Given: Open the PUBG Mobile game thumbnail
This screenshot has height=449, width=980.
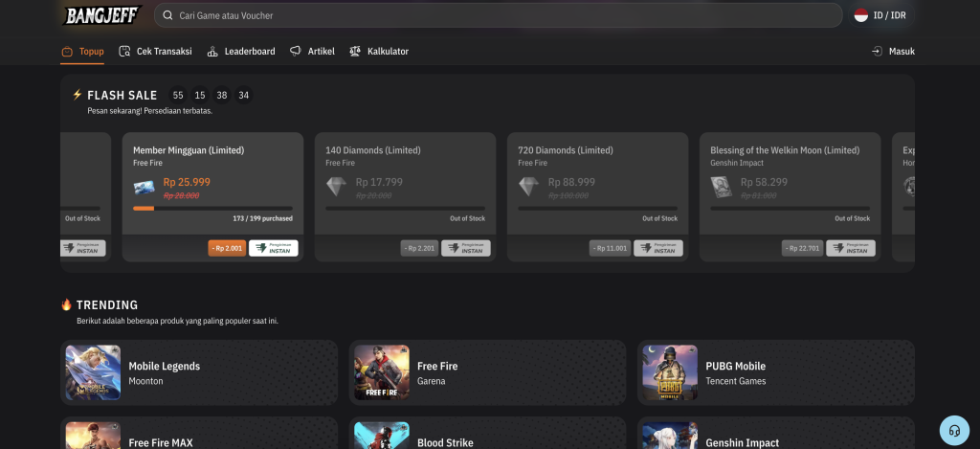Looking at the screenshot, I should (x=670, y=372).
